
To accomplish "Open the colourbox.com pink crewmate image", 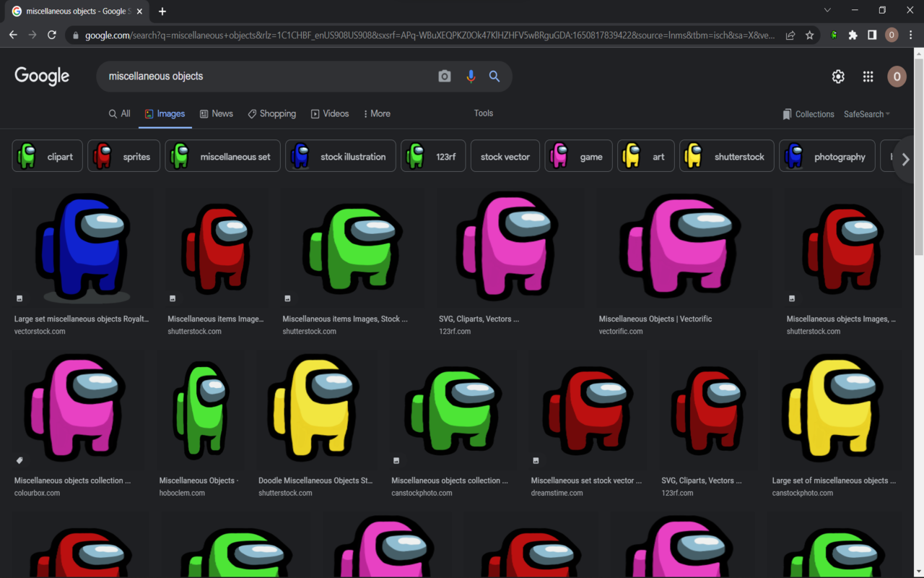I will (x=77, y=410).
